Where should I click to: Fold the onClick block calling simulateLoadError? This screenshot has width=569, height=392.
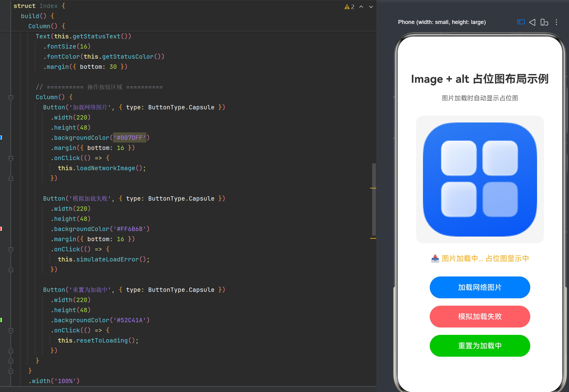11,249
